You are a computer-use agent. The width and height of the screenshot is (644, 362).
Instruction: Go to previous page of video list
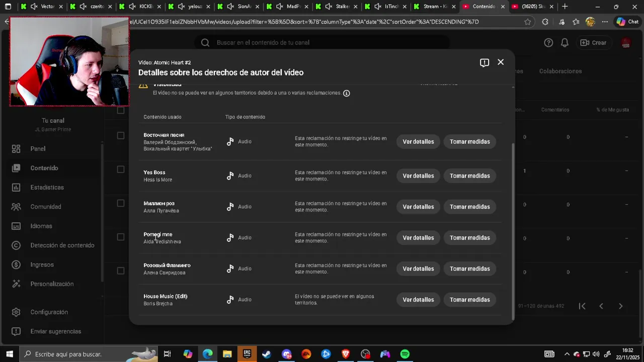(601, 306)
